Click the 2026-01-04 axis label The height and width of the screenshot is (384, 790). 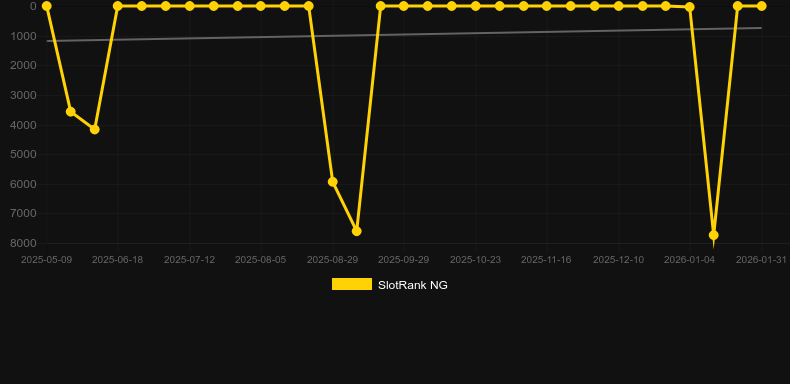[x=689, y=260]
